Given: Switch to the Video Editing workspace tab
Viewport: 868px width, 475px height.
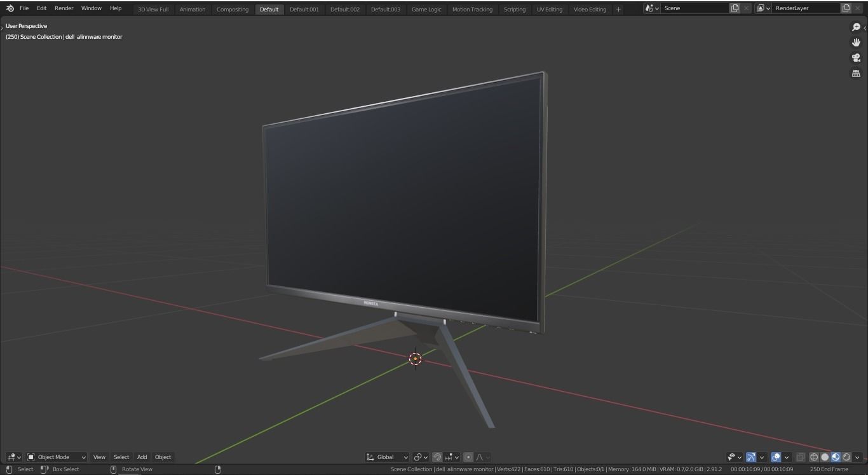Looking at the screenshot, I should 590,10.
